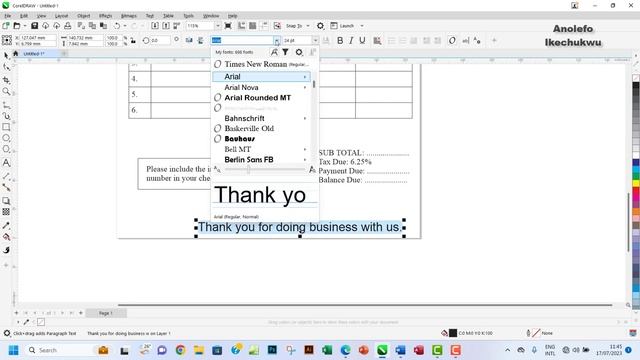Open the Text menu
The image size is (640, 360).
coord(150,16)
